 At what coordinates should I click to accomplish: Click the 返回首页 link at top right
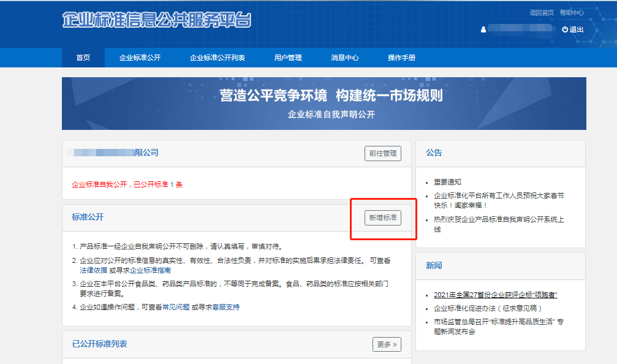pos(542,12)
